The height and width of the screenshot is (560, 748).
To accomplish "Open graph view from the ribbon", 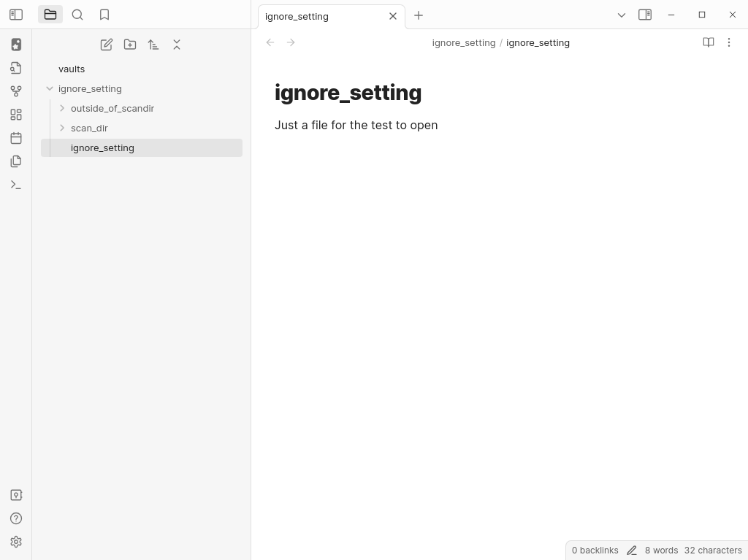I will coord(16,91).
